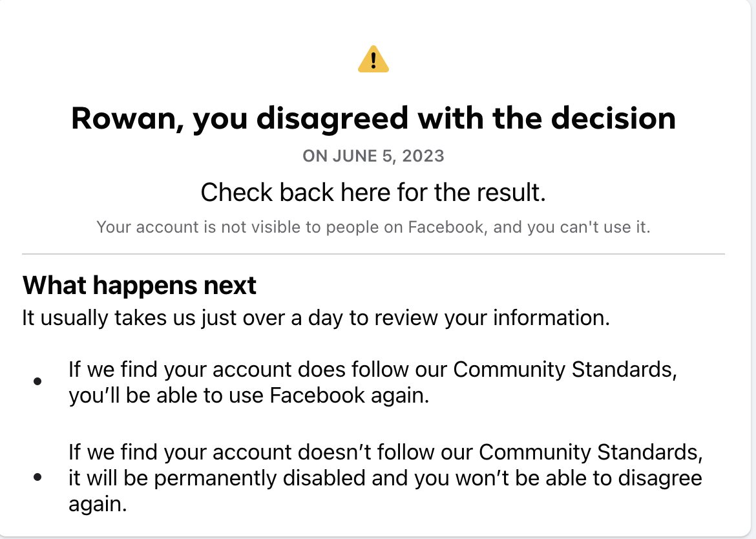Click the account not visible notice text
This screenshot has width=756, height=539.
click(373, 227)
